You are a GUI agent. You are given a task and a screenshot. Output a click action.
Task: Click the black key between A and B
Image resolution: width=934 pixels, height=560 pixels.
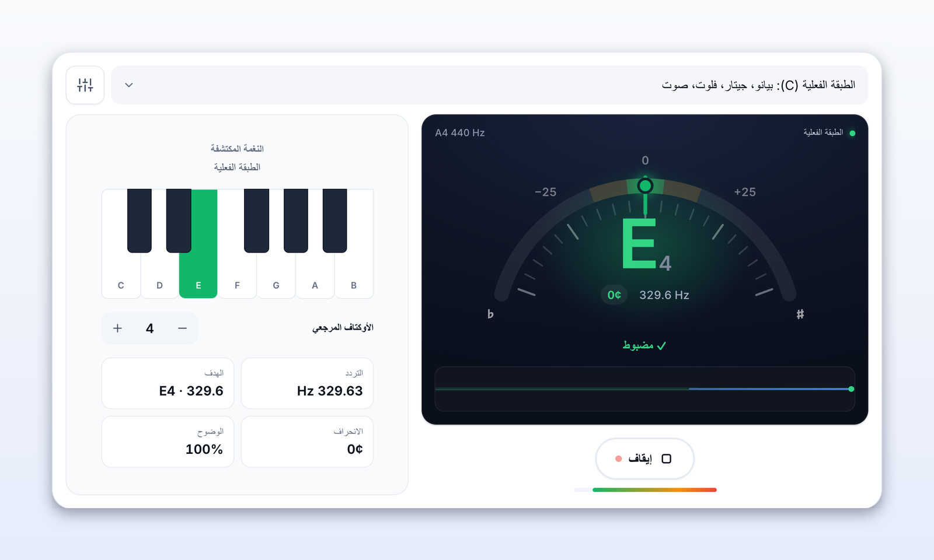click(x=334, y=220)
